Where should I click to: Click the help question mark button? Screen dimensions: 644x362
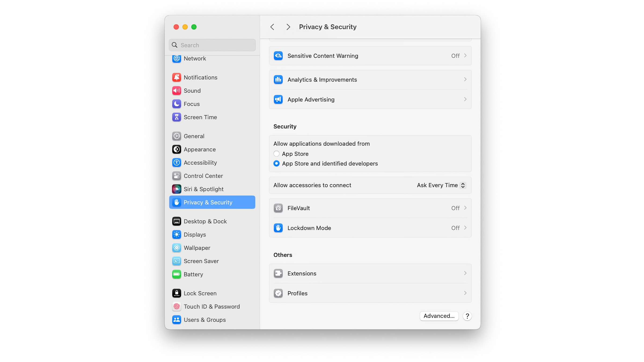coord(467,316)
